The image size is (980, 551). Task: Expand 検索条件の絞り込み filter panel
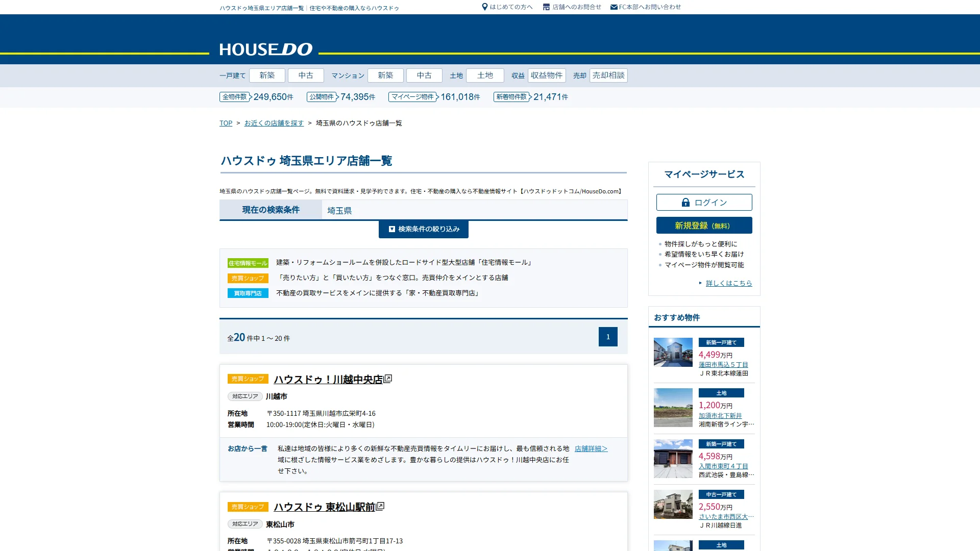424,229
